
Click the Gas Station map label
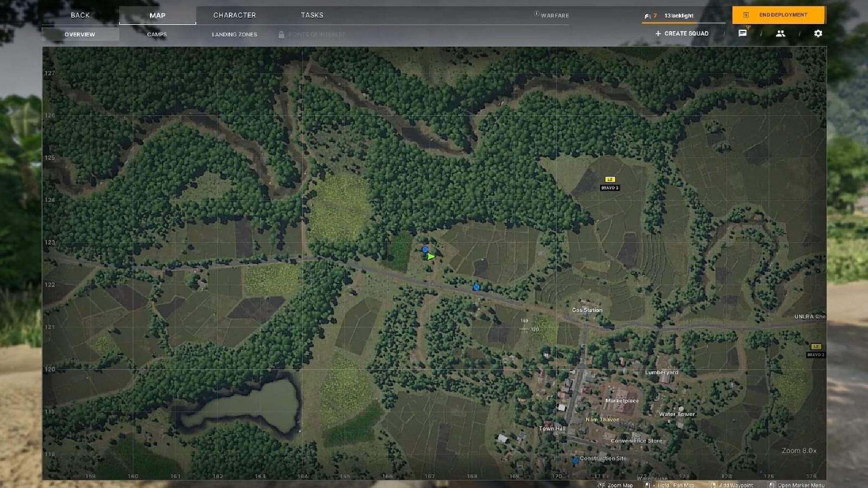tap(587, 310)
